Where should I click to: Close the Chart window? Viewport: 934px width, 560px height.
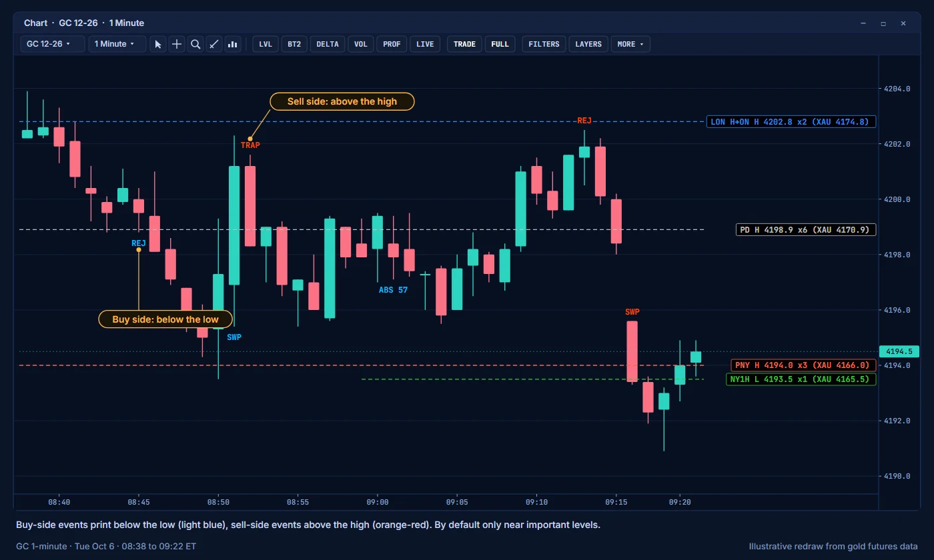coord(903,23)
